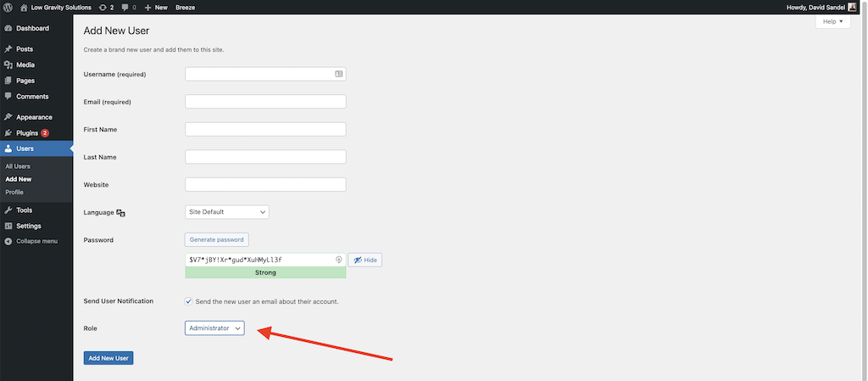
Task: Open the Site Default language dropdown
Action: point(227,212)
